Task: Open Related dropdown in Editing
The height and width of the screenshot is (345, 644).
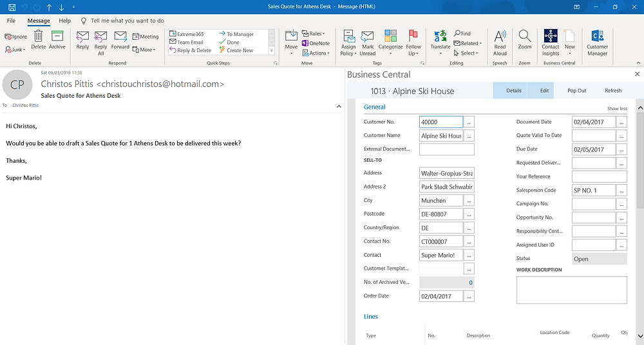Action: pyautogui.click(x=468, y=43)
